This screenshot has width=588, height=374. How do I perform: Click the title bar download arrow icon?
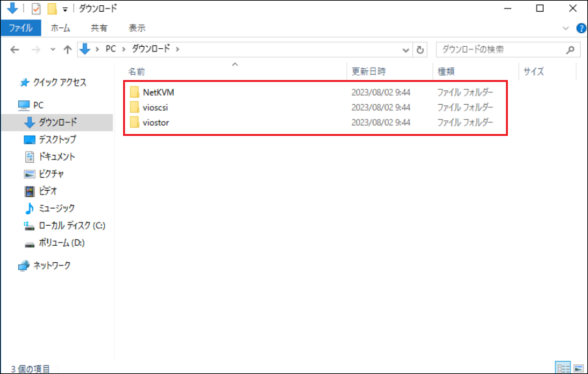pyautogui.click(x=12, y=8)
